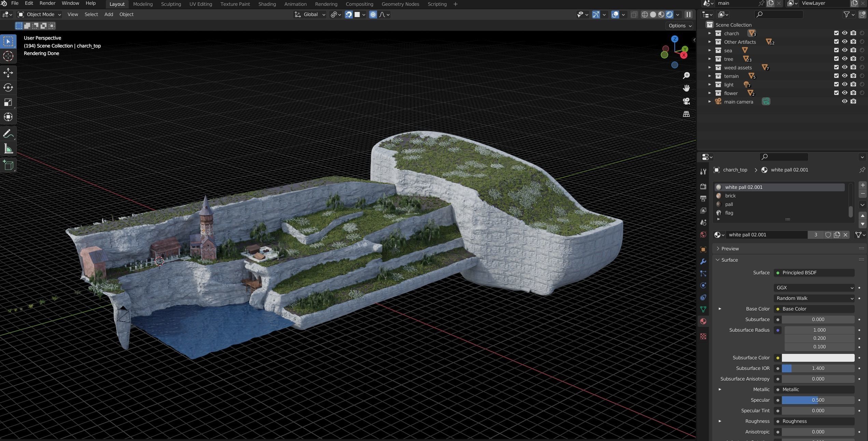
Task: Open the viewport Options dropdown
Action: [680, 26]
